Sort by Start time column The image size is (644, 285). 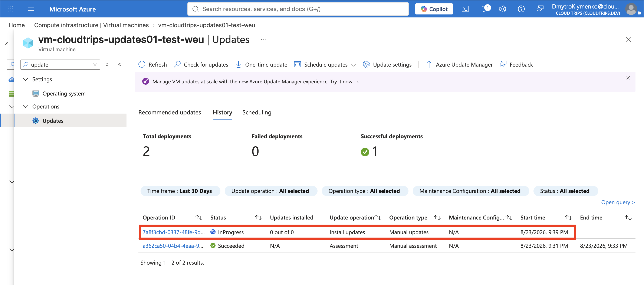click(x=568, y=218)
